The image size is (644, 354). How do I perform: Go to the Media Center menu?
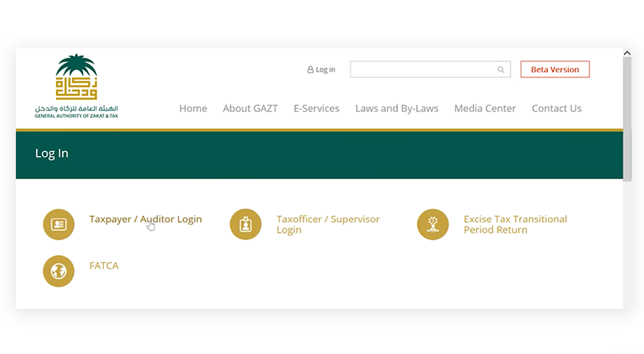pyautogui.click(x=485, y=109)
